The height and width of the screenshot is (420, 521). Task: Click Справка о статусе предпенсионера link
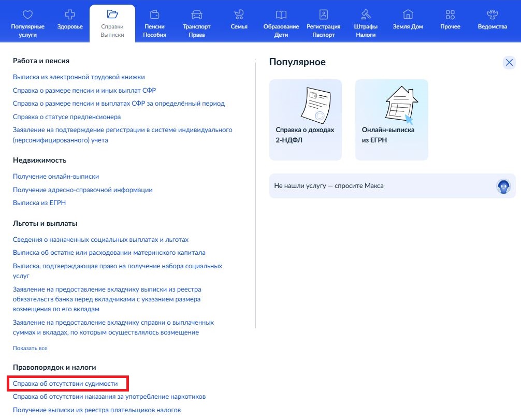click(67, 117)
